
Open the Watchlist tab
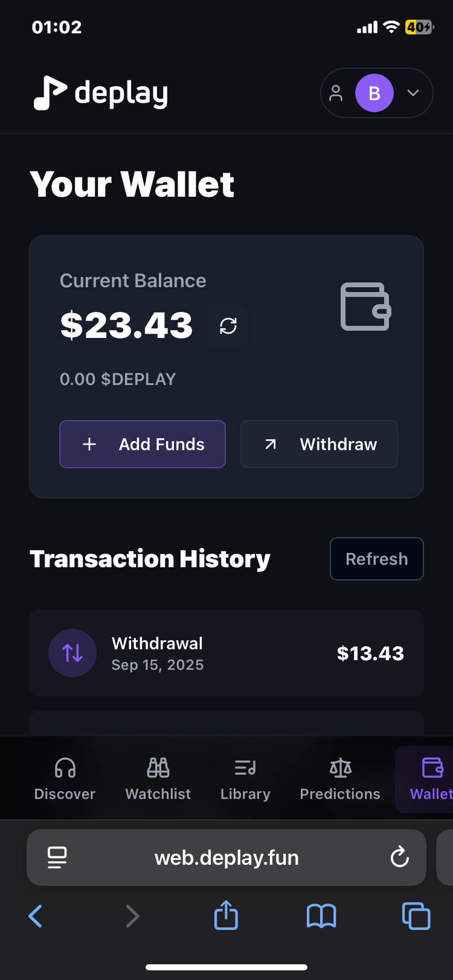coord(158,780)
